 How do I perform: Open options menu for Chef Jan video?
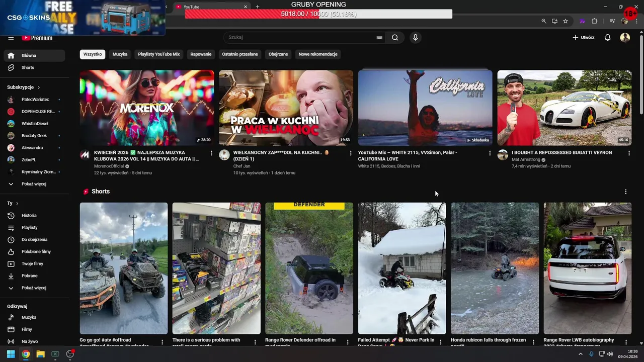pos(351,153)
